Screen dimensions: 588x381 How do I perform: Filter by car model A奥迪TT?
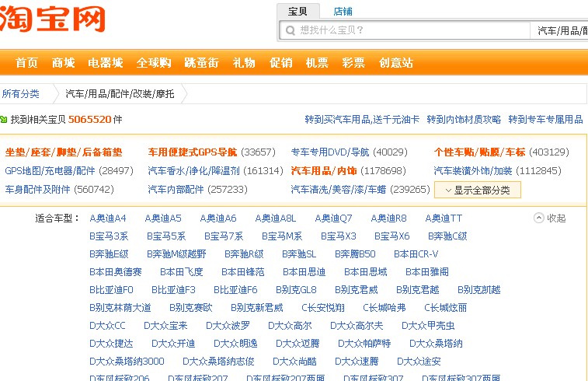click(444, 218)
